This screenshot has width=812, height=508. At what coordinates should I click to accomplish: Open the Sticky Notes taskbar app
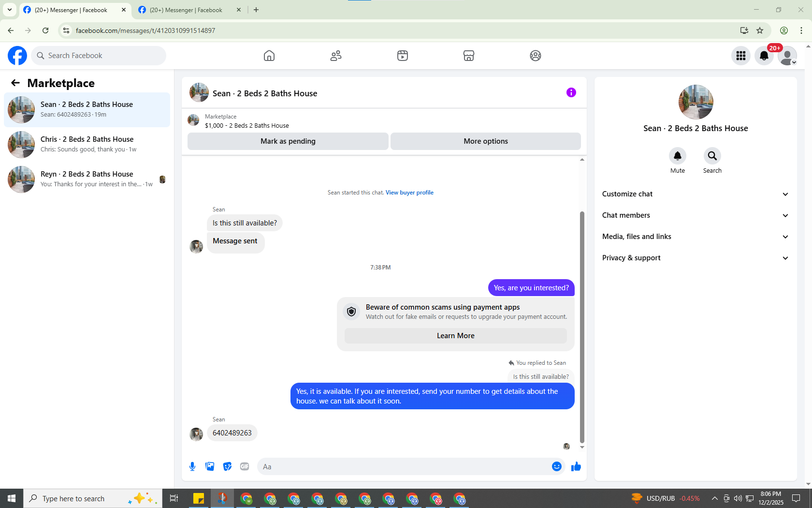point(199,498)
